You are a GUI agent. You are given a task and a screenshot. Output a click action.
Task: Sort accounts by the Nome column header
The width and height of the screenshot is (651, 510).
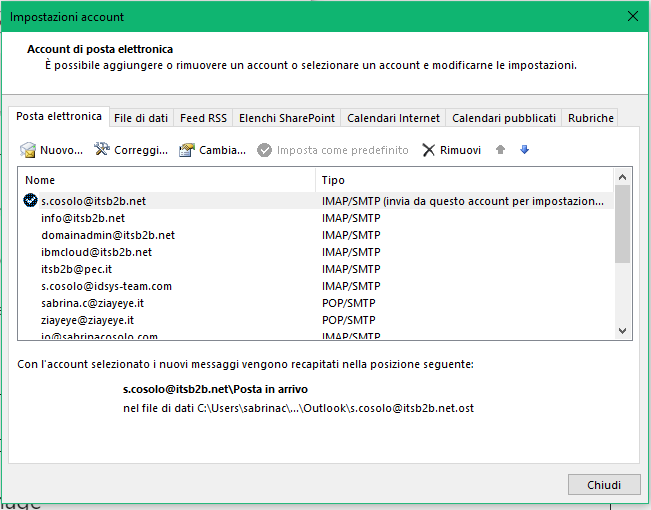(165, 180)
